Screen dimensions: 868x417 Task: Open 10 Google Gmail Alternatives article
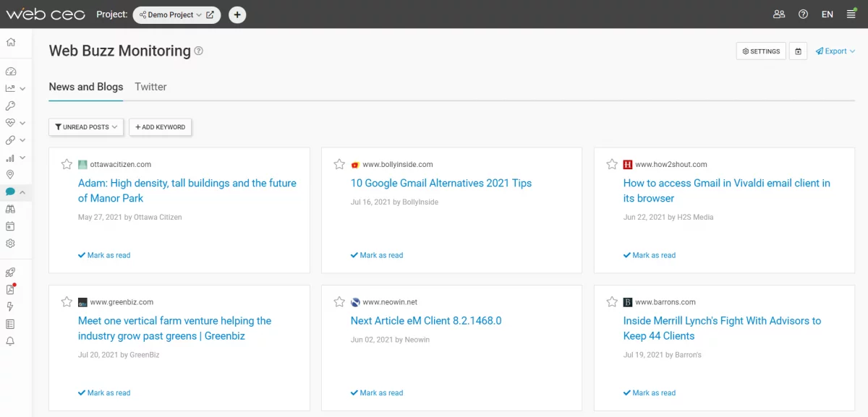[441, 184]
